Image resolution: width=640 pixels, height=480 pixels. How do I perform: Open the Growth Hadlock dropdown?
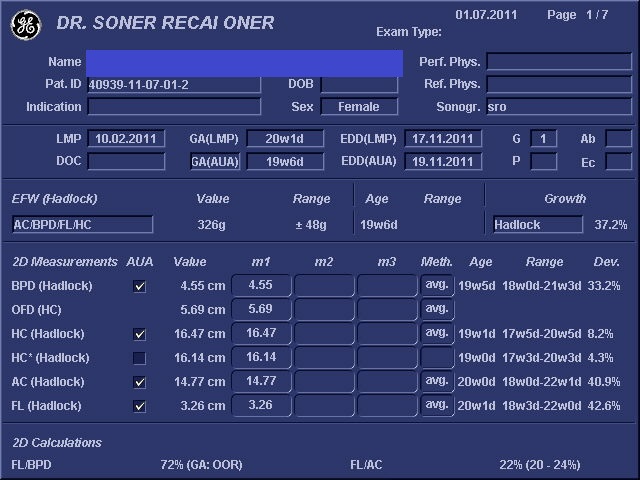(537, 225)
